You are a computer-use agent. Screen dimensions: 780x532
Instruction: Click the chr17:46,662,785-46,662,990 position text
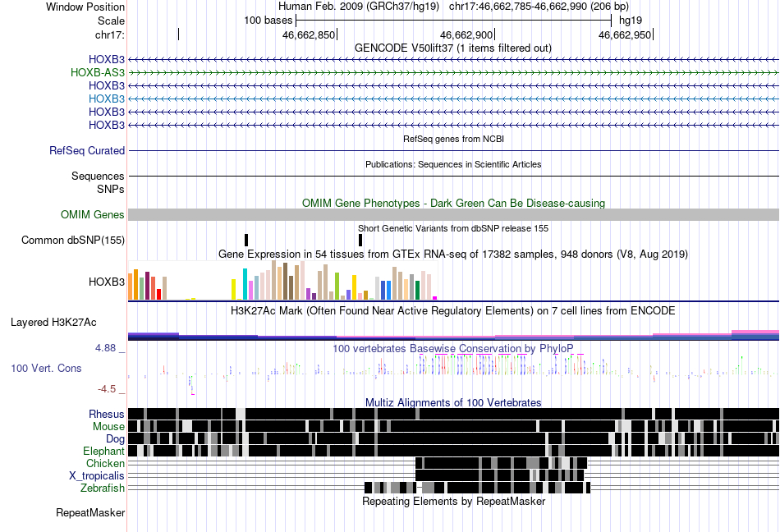[x=539, y=7]
